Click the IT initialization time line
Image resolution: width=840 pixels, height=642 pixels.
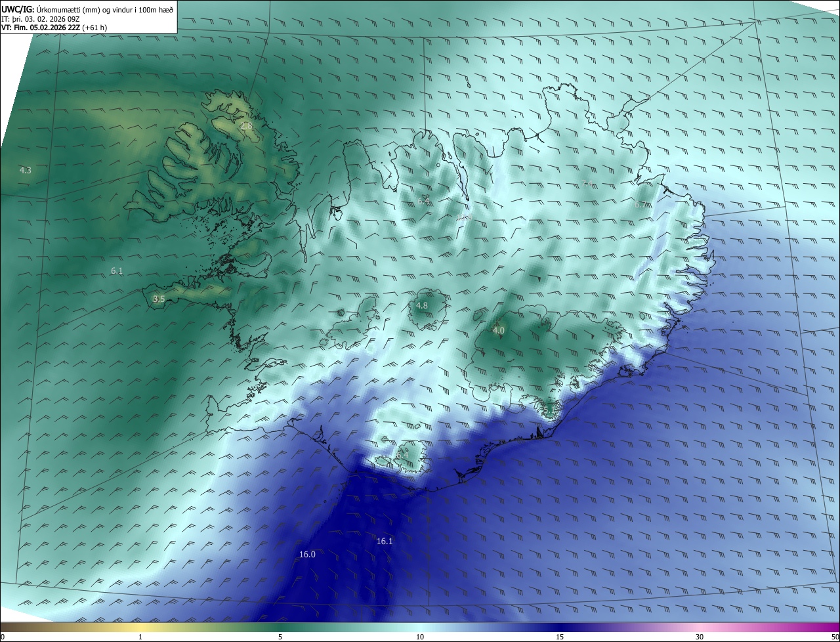click(x=41, y=19)
